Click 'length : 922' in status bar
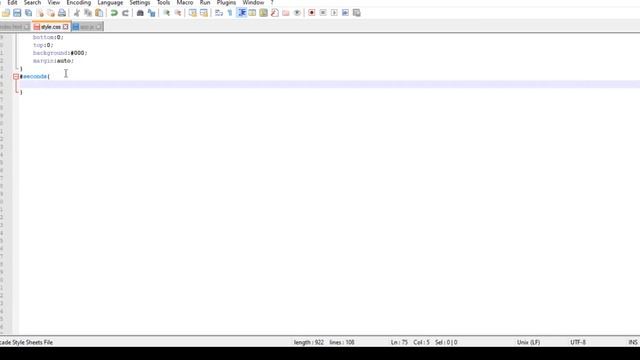This screenshot has height=360, width=640. pyautogui.click(x=309, y=342)
